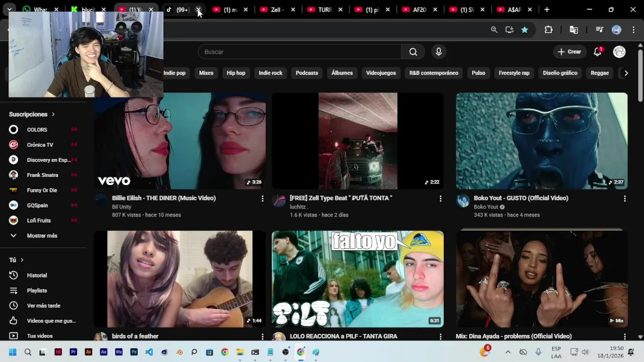Filter by Podcasts chip
This screenshot has height=362, width=644.
click(x=307, y=73)
